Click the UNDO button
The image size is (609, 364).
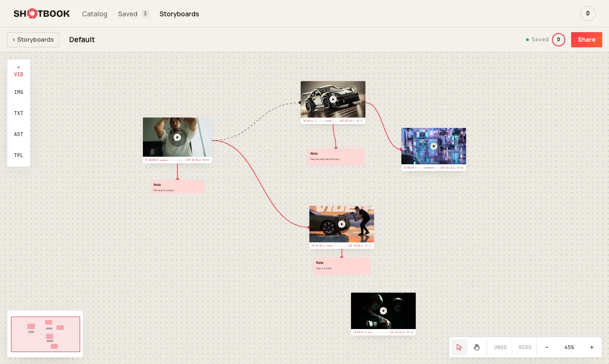500,347
